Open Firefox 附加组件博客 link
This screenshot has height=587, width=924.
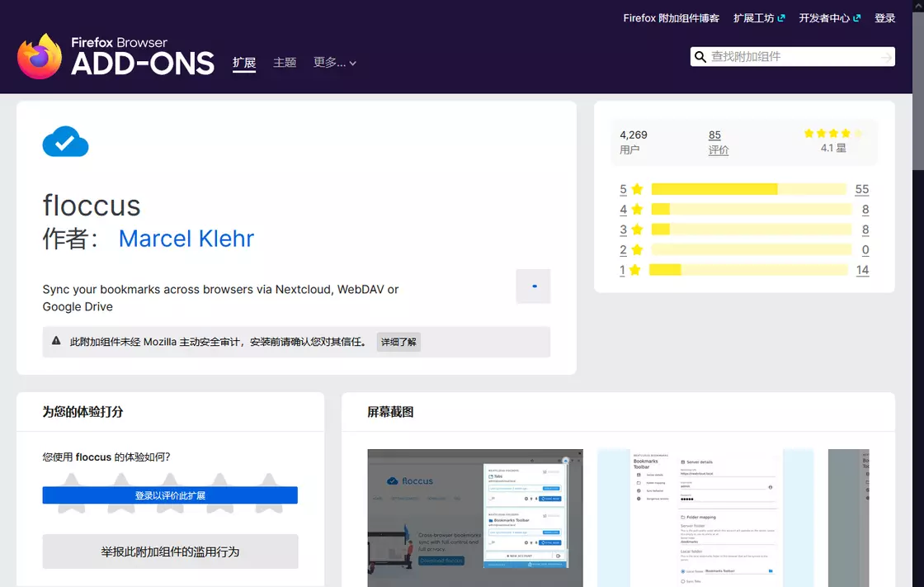point(672,18)
